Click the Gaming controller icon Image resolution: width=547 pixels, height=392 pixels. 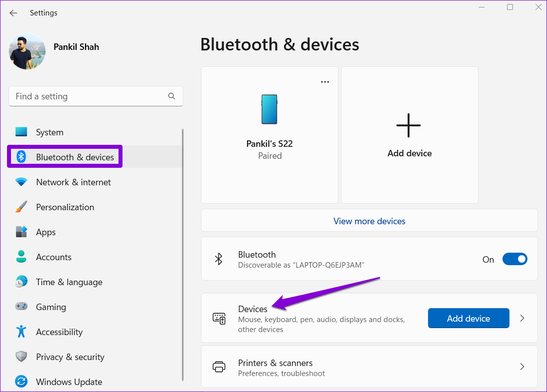(x=21, y=307)
